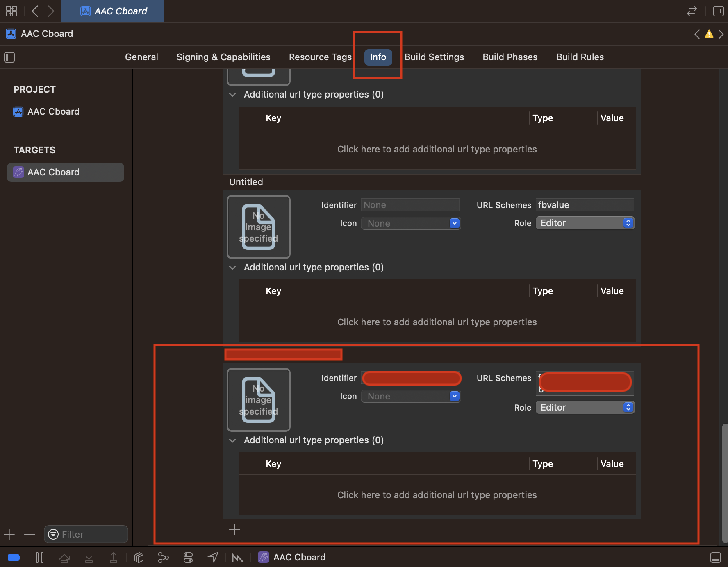Click the warning indicator near top right
Image resolution: width=728 pixels, height=567 pixels.
point(709,34)
